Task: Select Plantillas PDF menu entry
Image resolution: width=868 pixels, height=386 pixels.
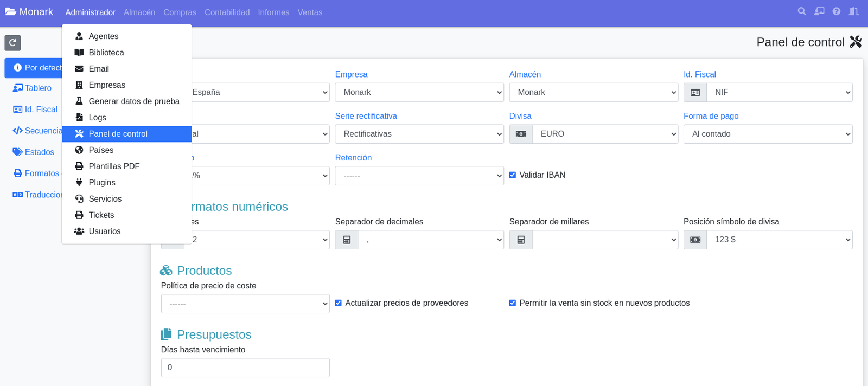Action: pyautogui.click(x=127, y=166)
